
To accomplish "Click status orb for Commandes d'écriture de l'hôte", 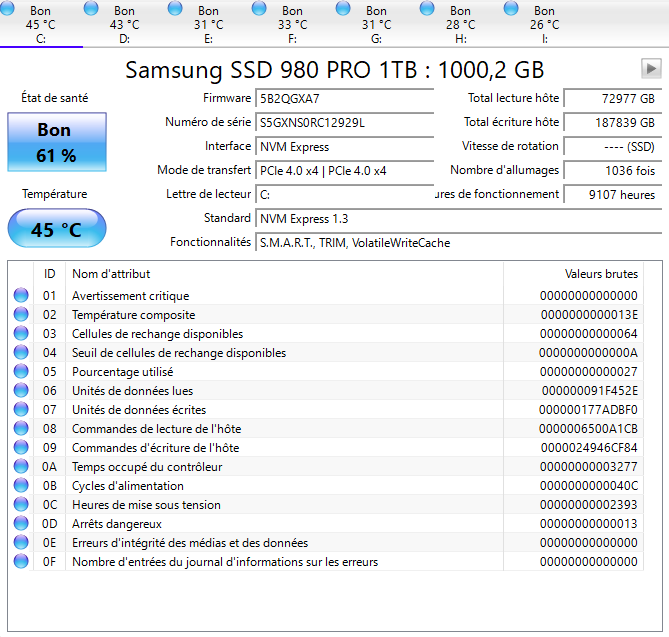I will click(21, 447).
